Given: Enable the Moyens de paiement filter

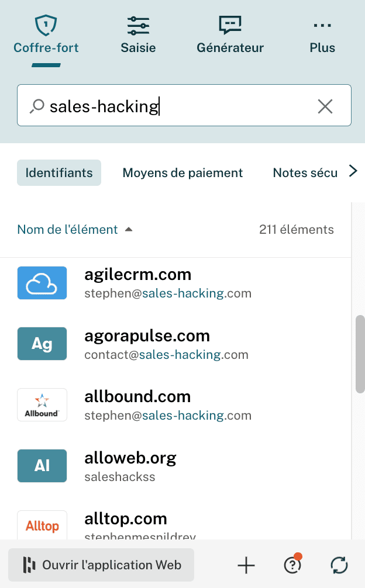Looking at the screenshot, I should coord(182,172).
